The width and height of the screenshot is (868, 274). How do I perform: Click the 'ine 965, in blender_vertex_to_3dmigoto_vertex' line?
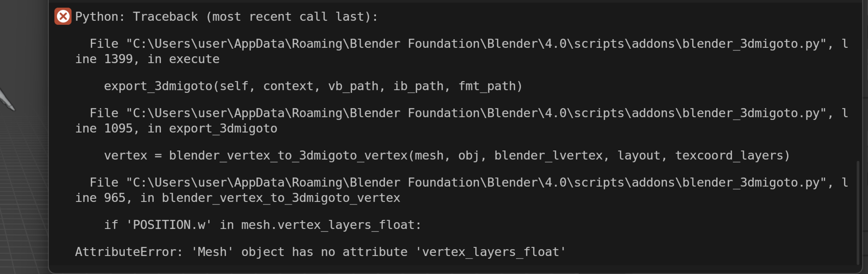click(238, 198)
